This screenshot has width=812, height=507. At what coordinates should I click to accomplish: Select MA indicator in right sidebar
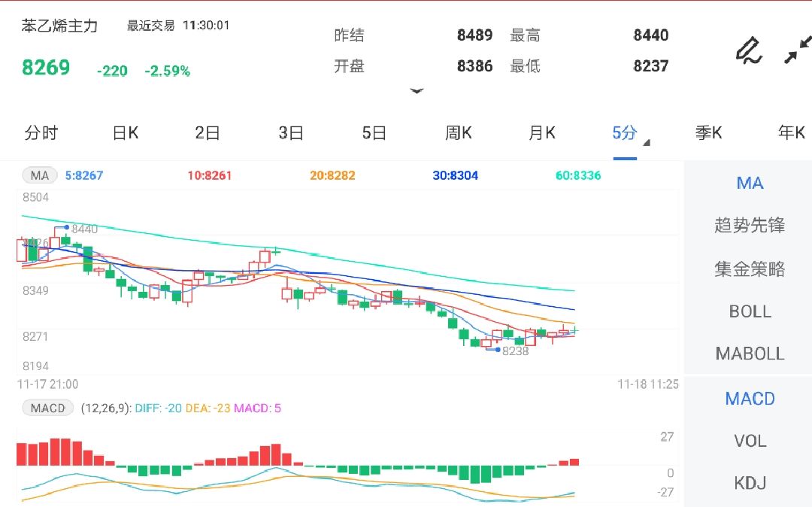tap(750, 183)
